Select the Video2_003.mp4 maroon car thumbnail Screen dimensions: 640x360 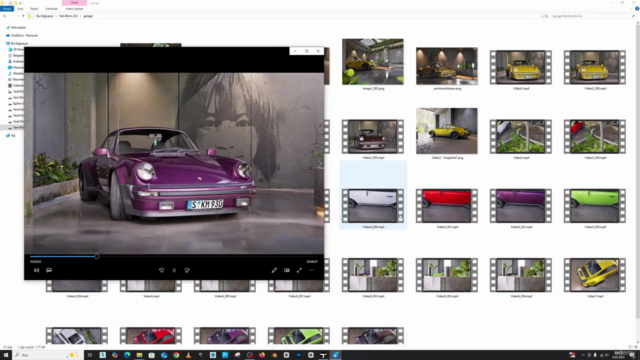tap(373, 136)
